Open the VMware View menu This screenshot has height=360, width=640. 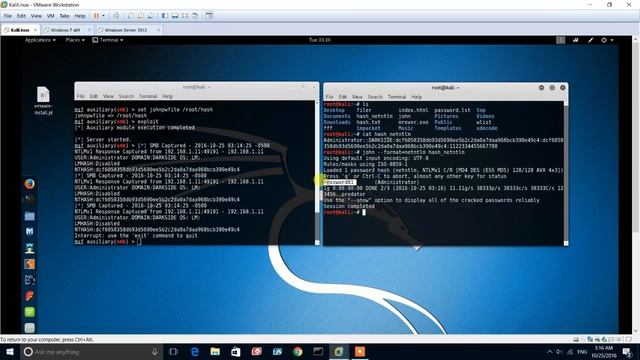coord(36,16)
